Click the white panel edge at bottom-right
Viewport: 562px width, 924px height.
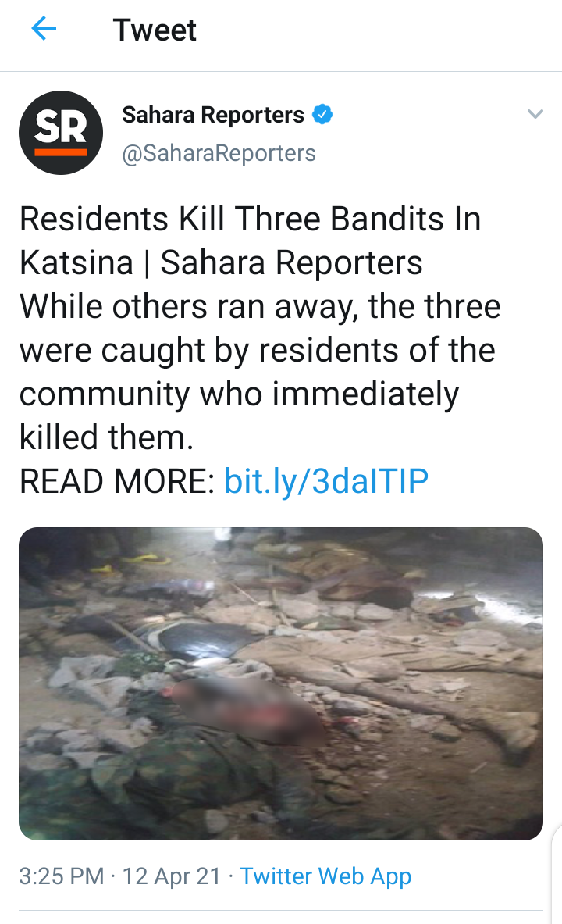pos(557,874)
